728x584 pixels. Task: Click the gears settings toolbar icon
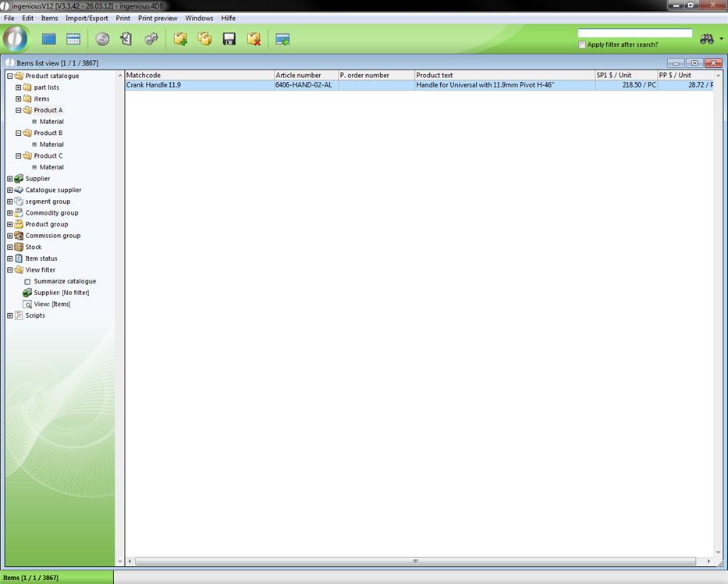click(151, 39)
